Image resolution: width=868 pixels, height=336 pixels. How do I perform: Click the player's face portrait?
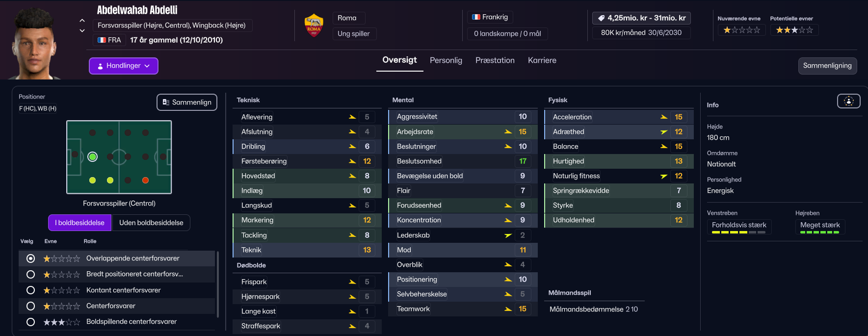point(33,47)
